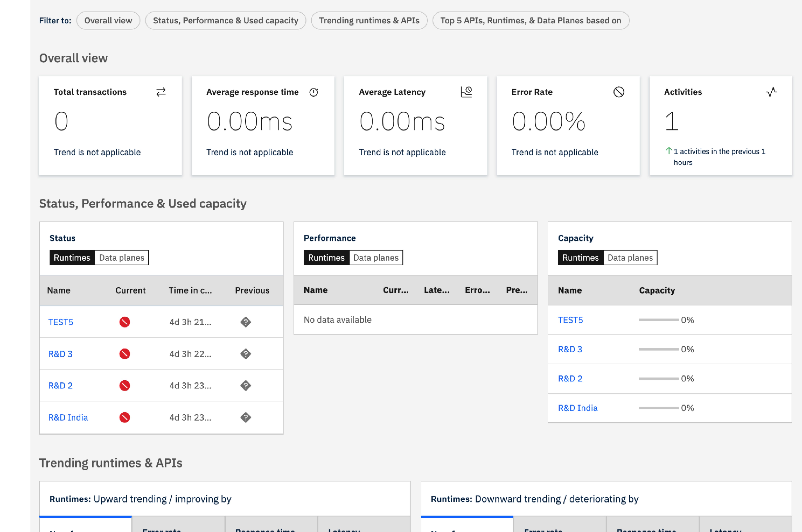
Task: Click the Average Latency chart icon
Action: (466, 92)
